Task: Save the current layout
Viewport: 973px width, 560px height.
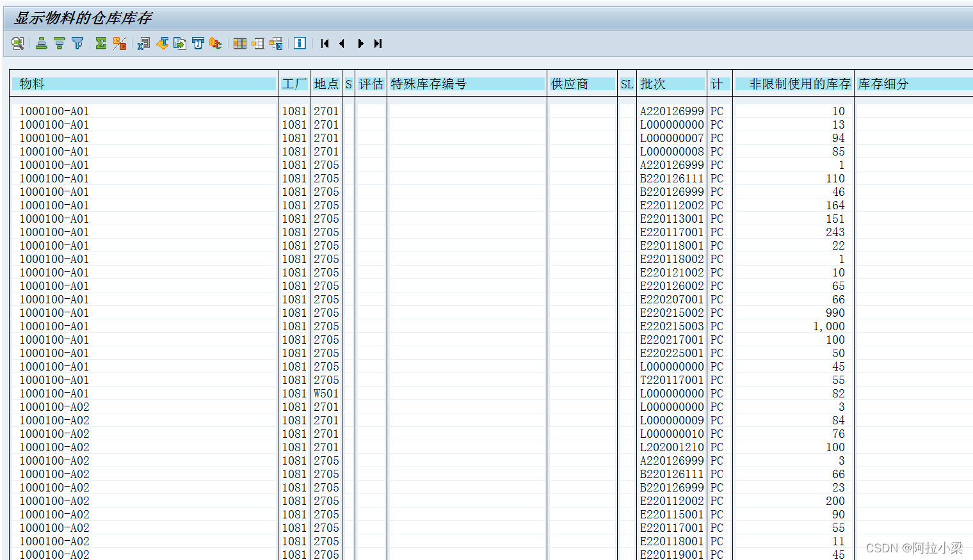Action: pyautogui.click(x=276, y=44)
